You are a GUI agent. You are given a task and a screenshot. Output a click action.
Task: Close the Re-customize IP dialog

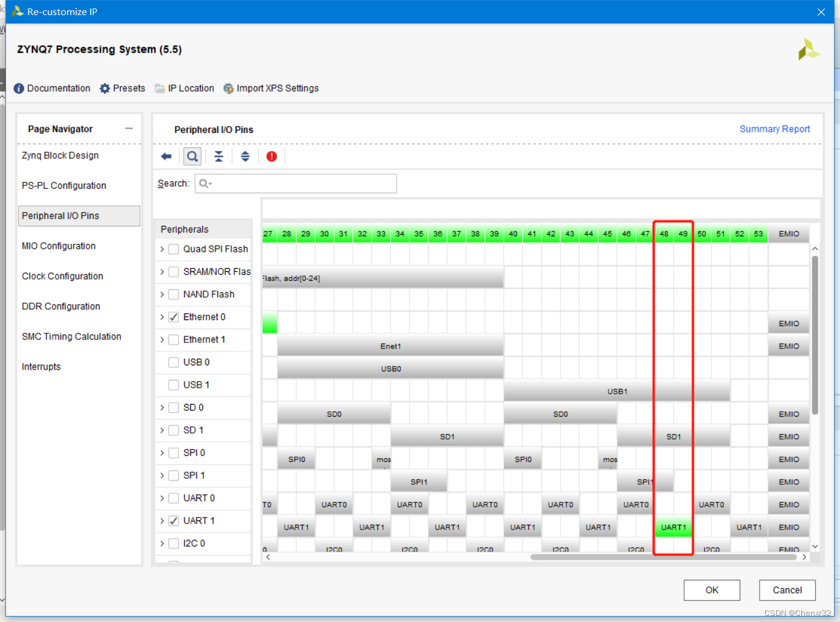pyautogui.click(x=821, y=12)
